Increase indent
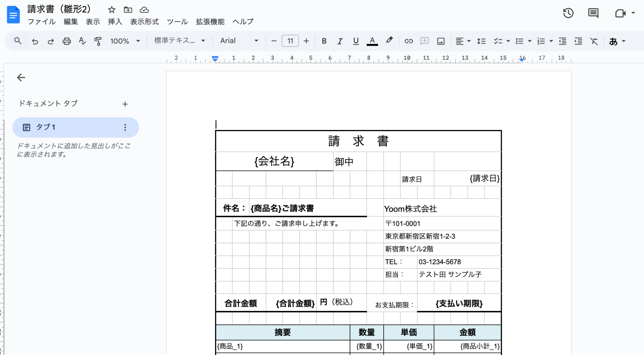The height and width of the screenshot is (355, 644). point(578,41)
